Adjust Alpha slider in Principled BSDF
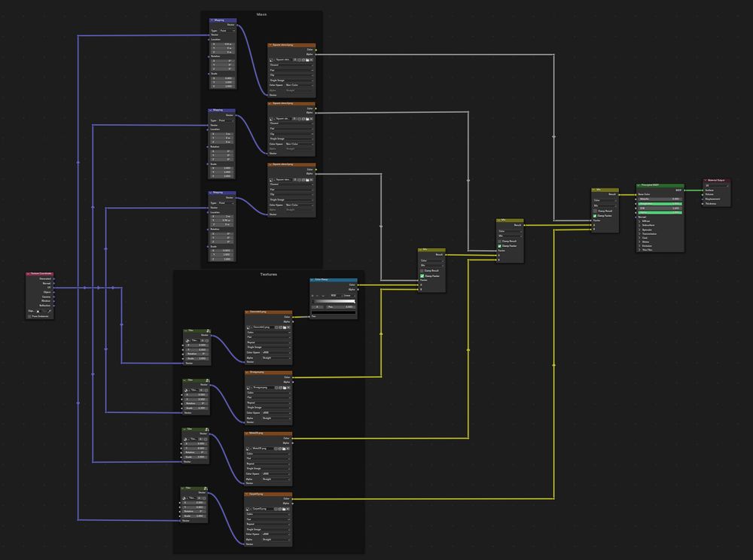 click(660, 212)
